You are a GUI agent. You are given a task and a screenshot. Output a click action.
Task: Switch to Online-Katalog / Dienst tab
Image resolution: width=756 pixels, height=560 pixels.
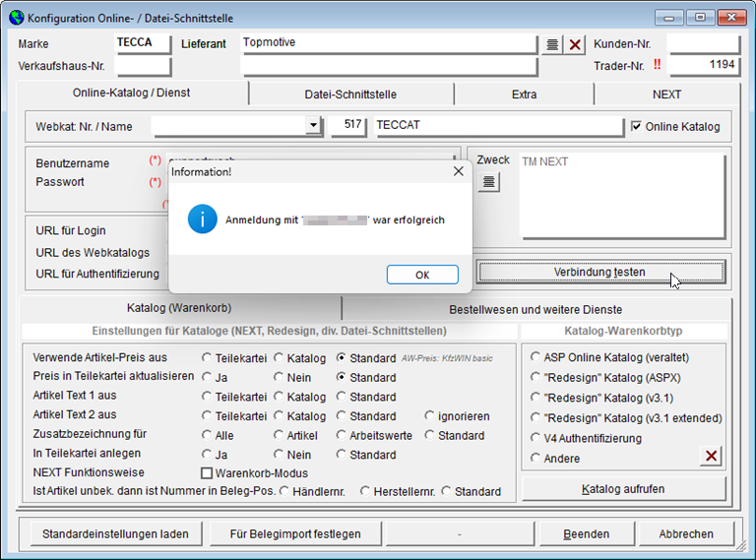(132, 93)
